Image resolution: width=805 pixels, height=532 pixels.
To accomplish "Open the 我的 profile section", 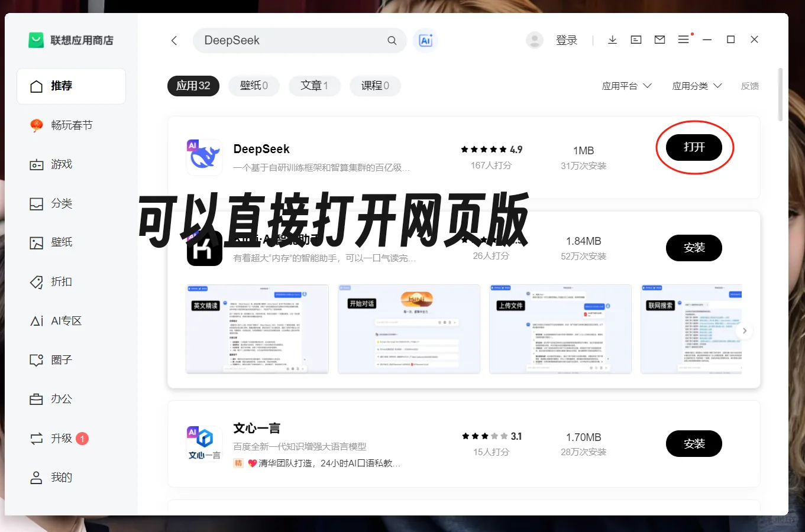I will pyautogui.click(x=61, y=477).
